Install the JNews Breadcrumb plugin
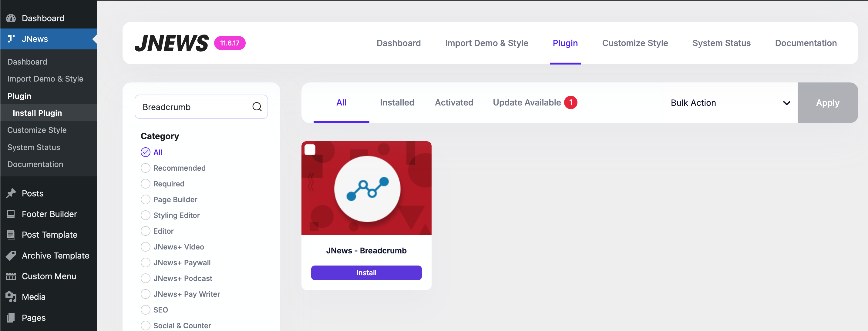Screen dimensions: 868x331 (x=366, y=273)
